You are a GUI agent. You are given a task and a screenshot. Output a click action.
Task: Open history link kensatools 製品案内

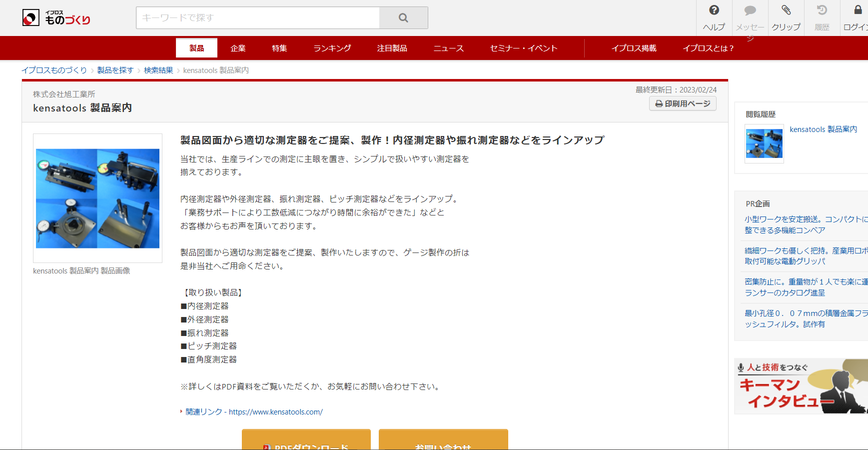(823, 129)
